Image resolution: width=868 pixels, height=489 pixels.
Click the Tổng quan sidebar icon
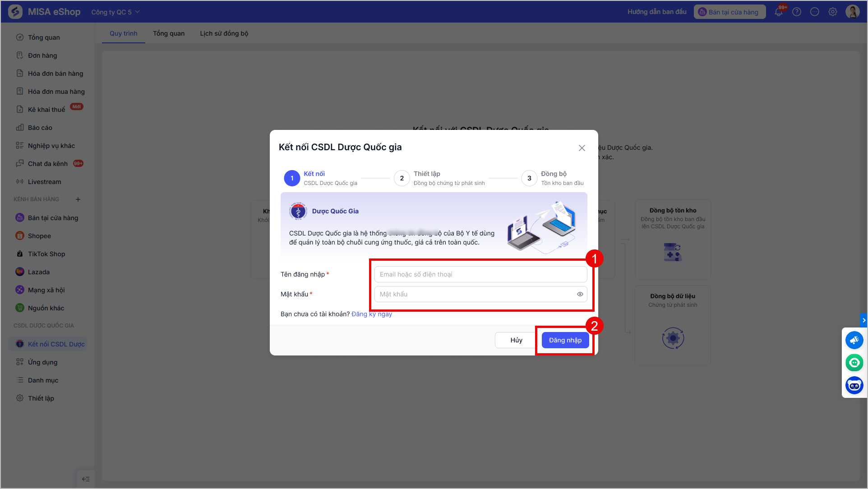tap(20, 37)
